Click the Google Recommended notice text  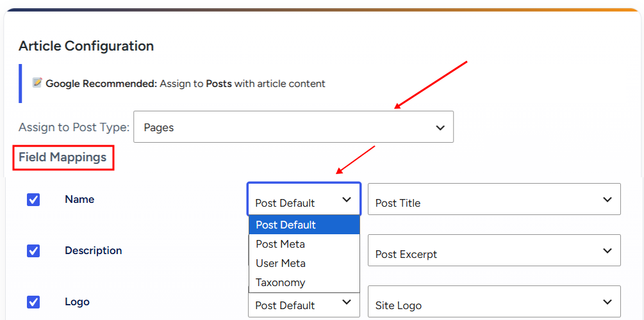(x=185, y=84)
